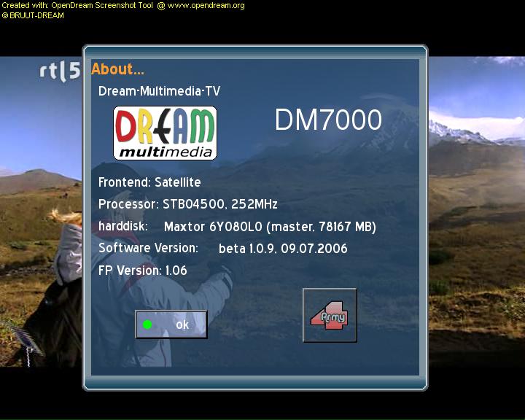Click the rtl5 channel logo
Image resolution: width=525 pixels, height=420 pixels.
click(61, 71)
